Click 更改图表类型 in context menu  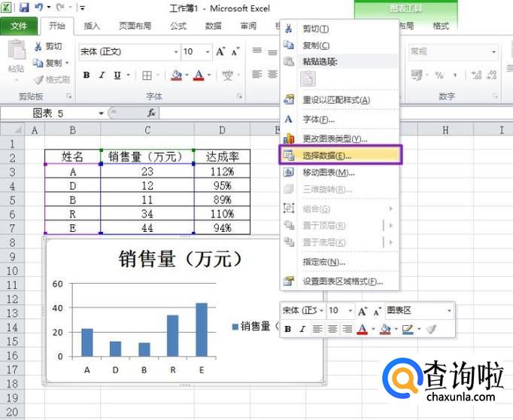335,139
